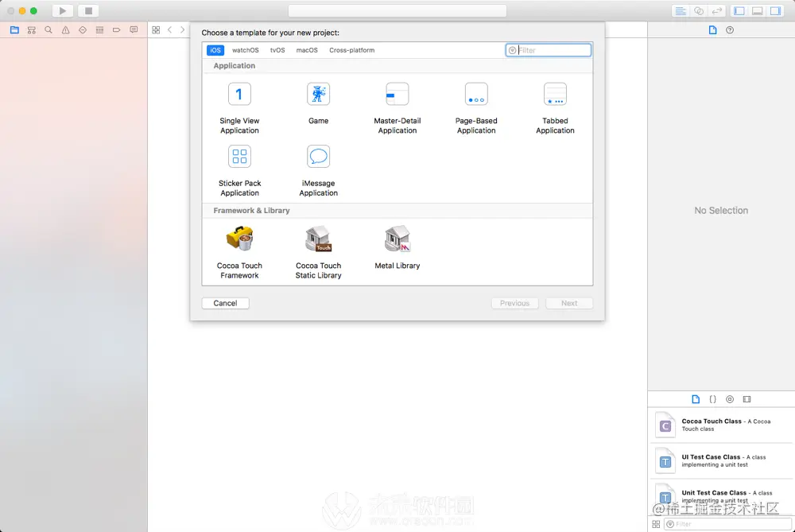Click the template Filter field
Screen dimensions: 795x532
(548, 50)
